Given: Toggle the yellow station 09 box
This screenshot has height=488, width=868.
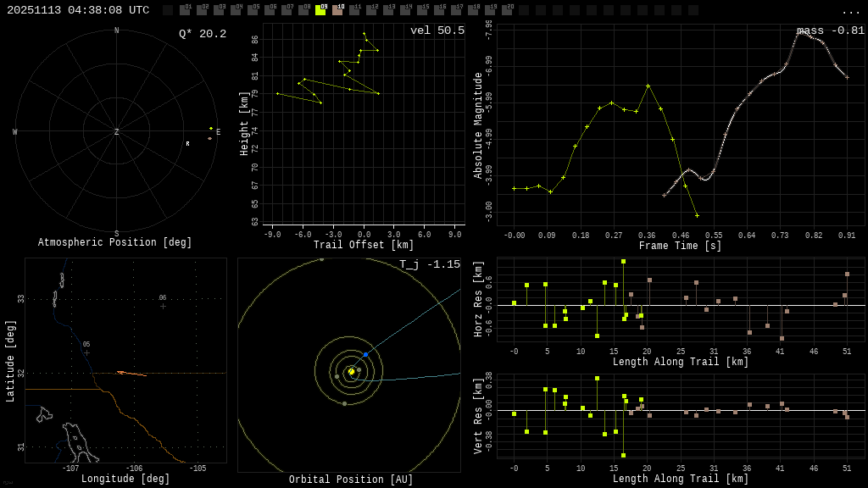Looking at the screenshot, I should [x=320, y=10].
